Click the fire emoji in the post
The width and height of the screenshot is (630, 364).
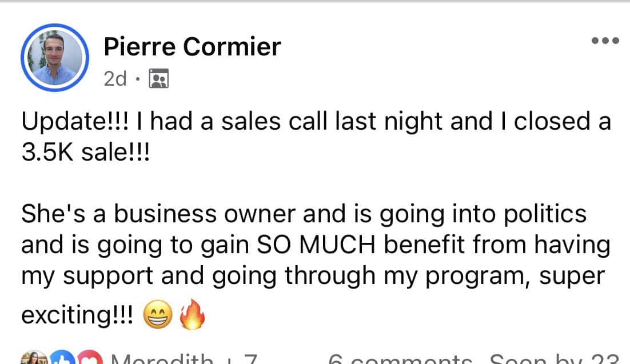pyautogui.click(x=192, y=315)
